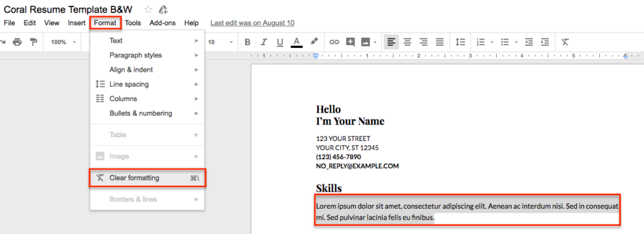Toggle underline formatting
The width and height of the screenshot is (644, 234).
(x=280, y=42)
